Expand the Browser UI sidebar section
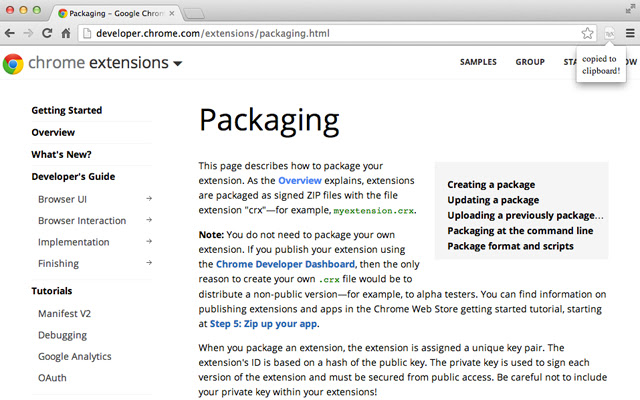This screenshot has height=400, width=640. coord(148,198)
